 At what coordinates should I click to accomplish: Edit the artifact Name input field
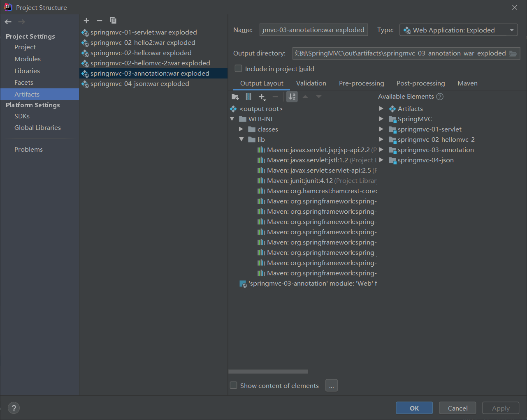(313, 30)
